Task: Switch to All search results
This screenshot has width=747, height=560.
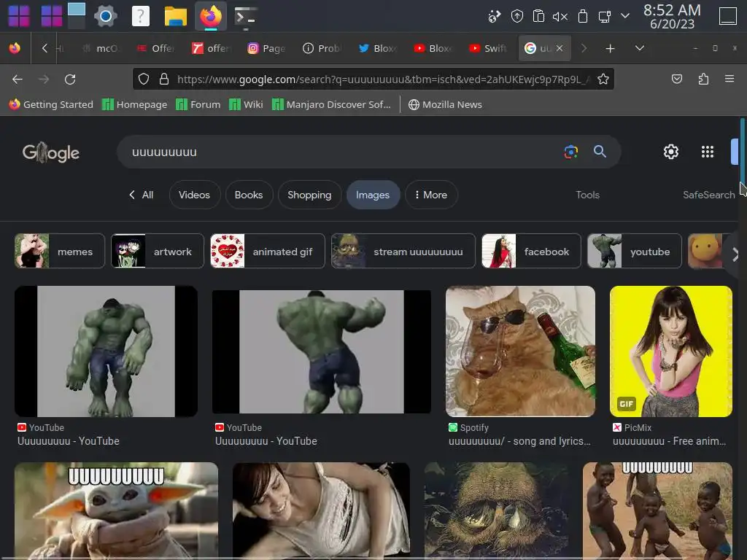Action: pyautogui.click(x=142, y=195)
